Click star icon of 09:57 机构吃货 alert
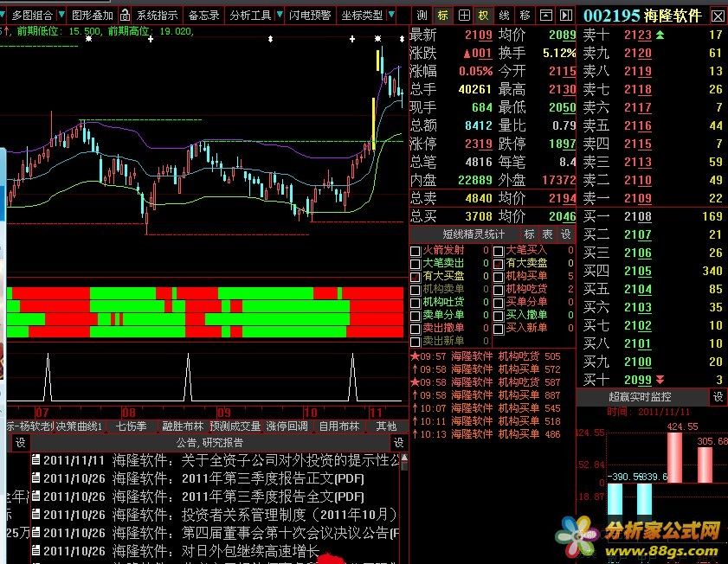This screenshot has width=728, height=564. coord(415,356)
